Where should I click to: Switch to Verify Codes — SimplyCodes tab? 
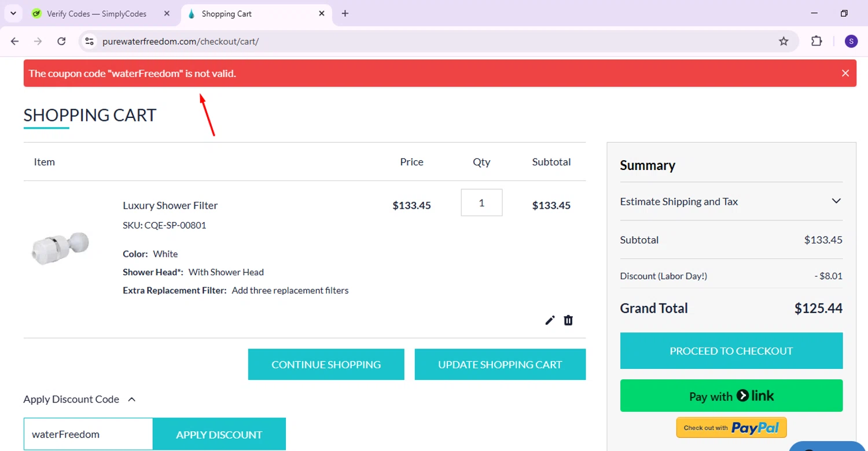pos(97,13)
